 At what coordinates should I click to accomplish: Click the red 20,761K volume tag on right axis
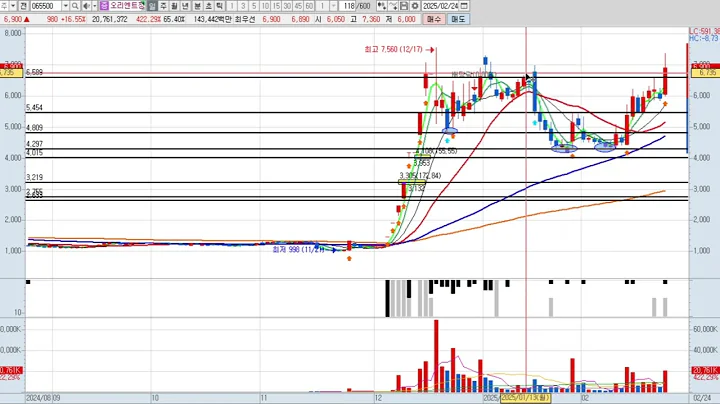click(x=705, y=370)
